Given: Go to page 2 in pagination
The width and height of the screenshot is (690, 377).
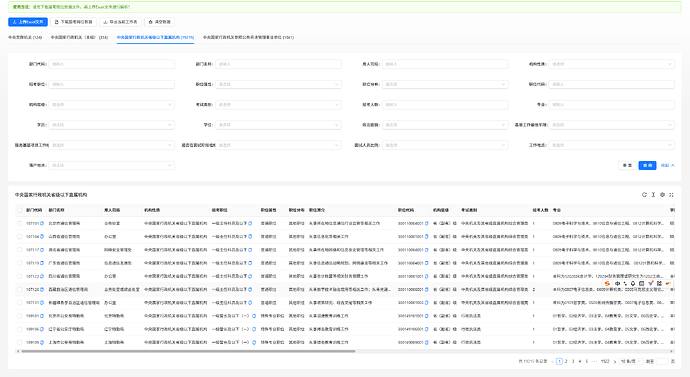Looking at the screenshot, I should (566, 361).
